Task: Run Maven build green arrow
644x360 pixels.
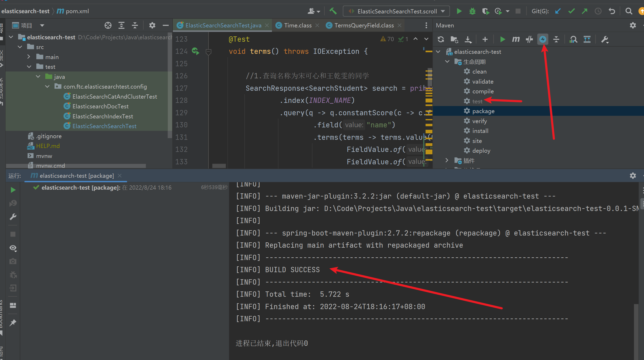Action: click(x=502, y=39)
